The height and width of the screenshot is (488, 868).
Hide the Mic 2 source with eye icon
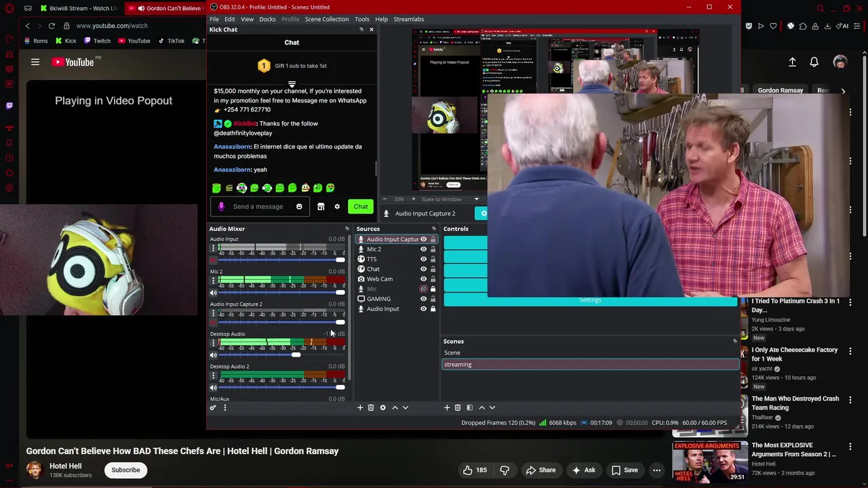(x=423, y=249)
